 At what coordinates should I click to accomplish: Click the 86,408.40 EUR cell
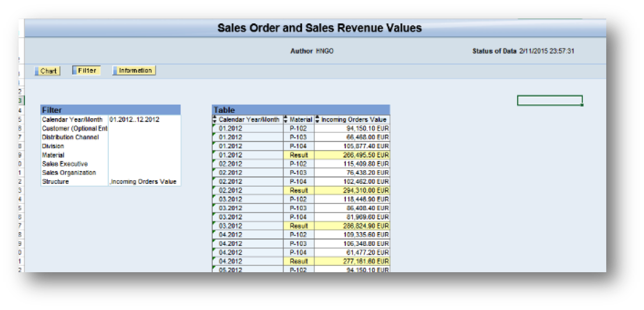(x=352, y=208)
